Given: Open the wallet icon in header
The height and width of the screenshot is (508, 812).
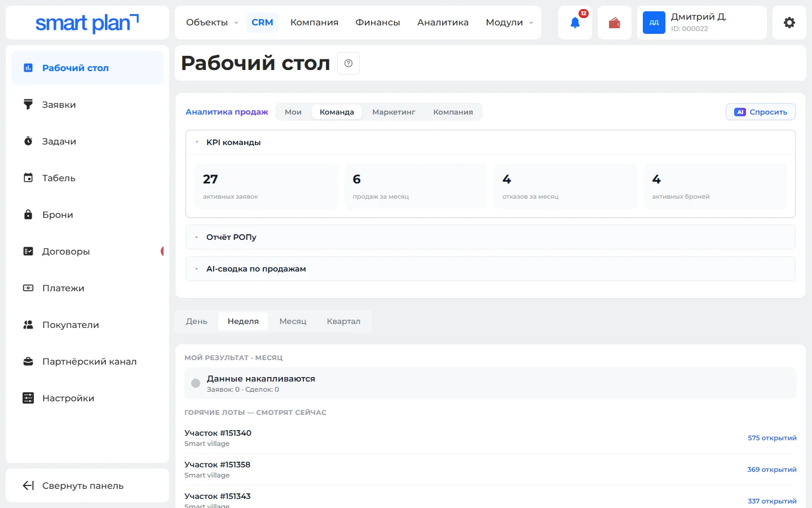Looking at the screenshot, I should click(x=615, y=23).
